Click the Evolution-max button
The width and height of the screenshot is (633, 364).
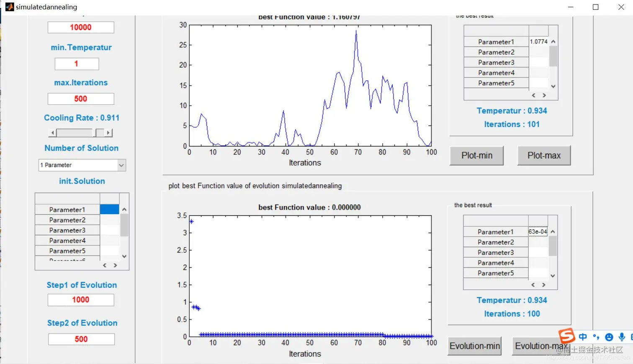[x=541, y=346]
